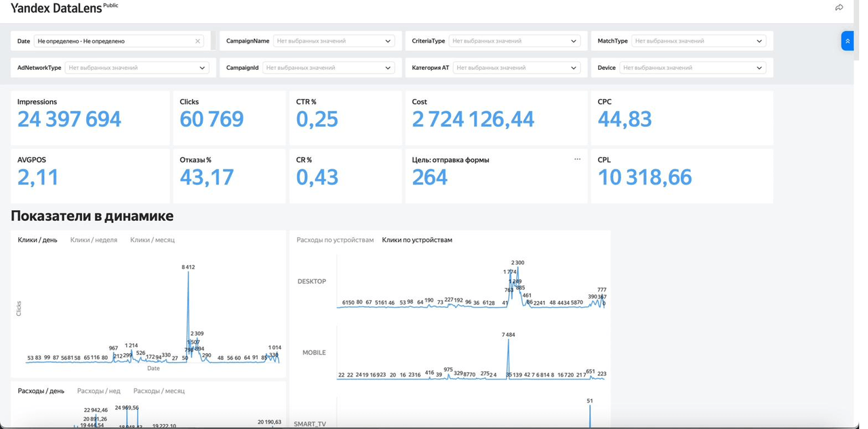Click the Date range input field
Viewport: 868px width, 429px height.
click(x=119, y=41)
